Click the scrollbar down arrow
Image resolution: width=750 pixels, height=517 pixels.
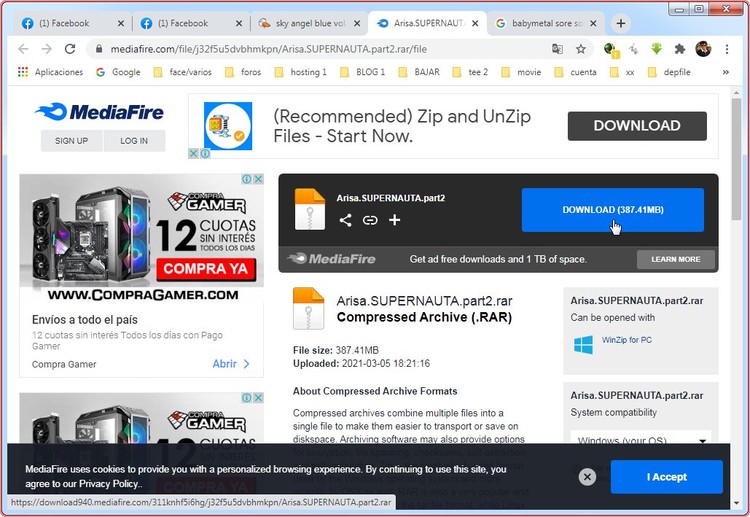tap(736, 503)
